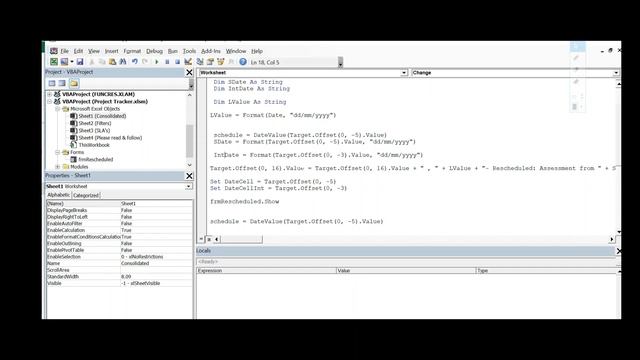Expand the Modules folder
Screen dimensions: 640x360
point(58,167)
